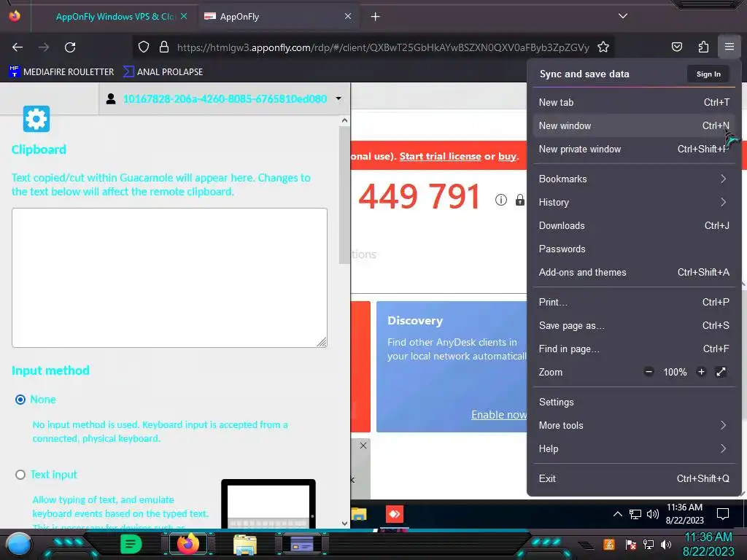Decrease zoom with the minus button
747x560 pixels.
(x=649, y=372)
